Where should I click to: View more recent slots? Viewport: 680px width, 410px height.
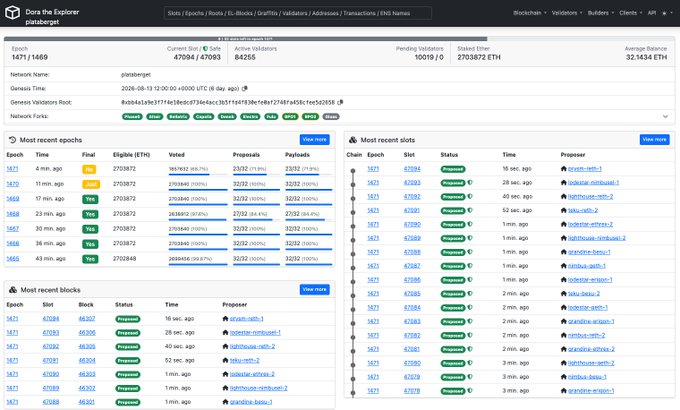coord(654,139)
